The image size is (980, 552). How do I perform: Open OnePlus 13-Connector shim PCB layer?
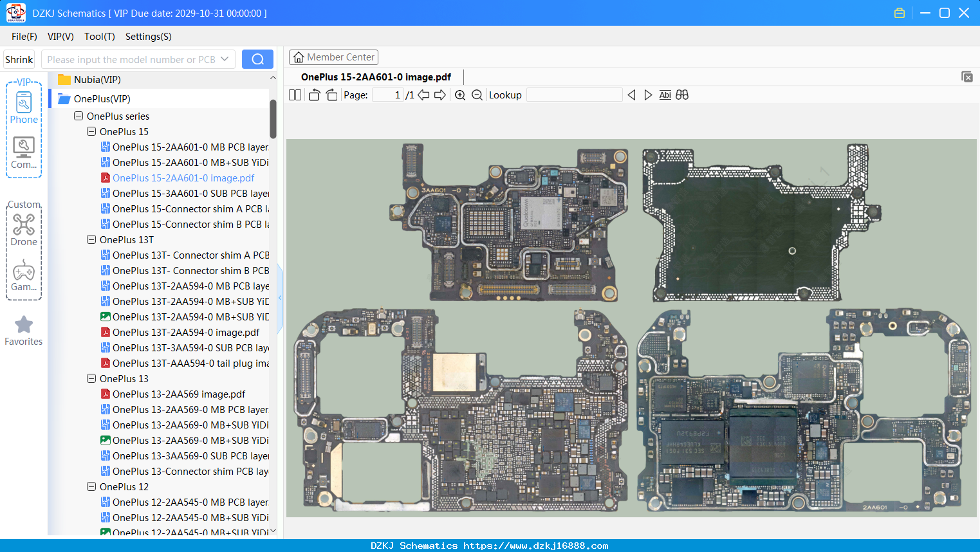(185, 472)
